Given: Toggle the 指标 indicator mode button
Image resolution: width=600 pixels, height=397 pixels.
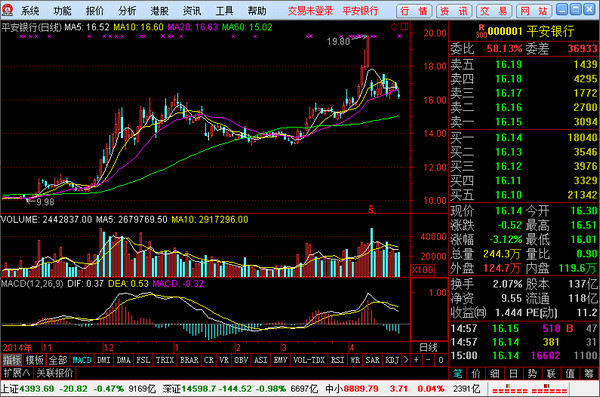Looking at the screenshot, I should pyautogui.click(x=12, y=360).
